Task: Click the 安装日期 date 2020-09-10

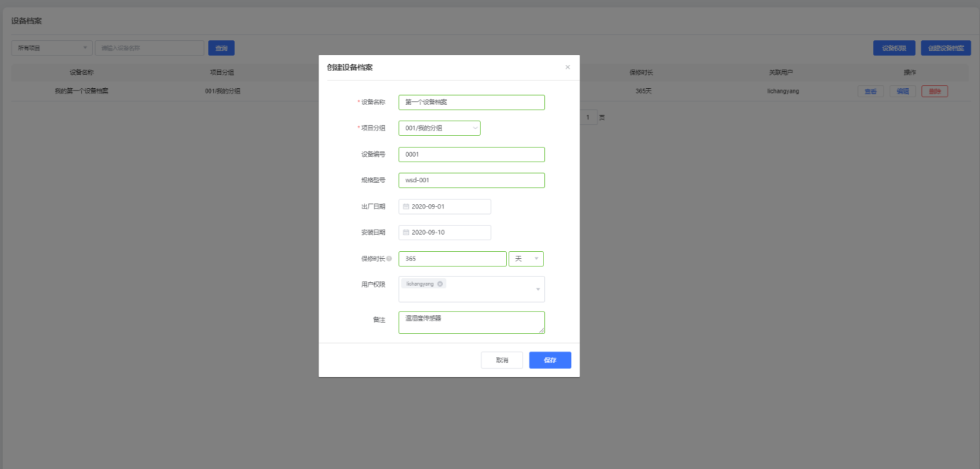Action: click(444, 233)
